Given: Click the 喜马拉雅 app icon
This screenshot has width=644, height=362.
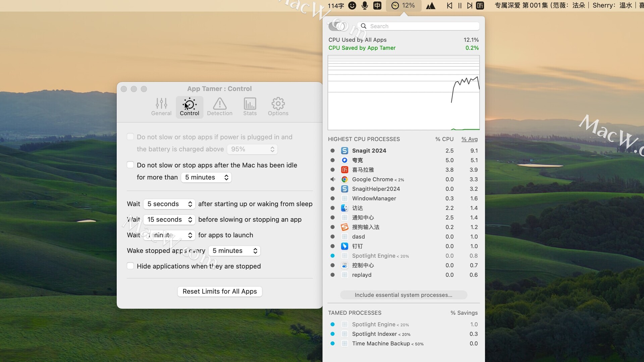Looking at the screenshot, I should (x=344, y=170).
